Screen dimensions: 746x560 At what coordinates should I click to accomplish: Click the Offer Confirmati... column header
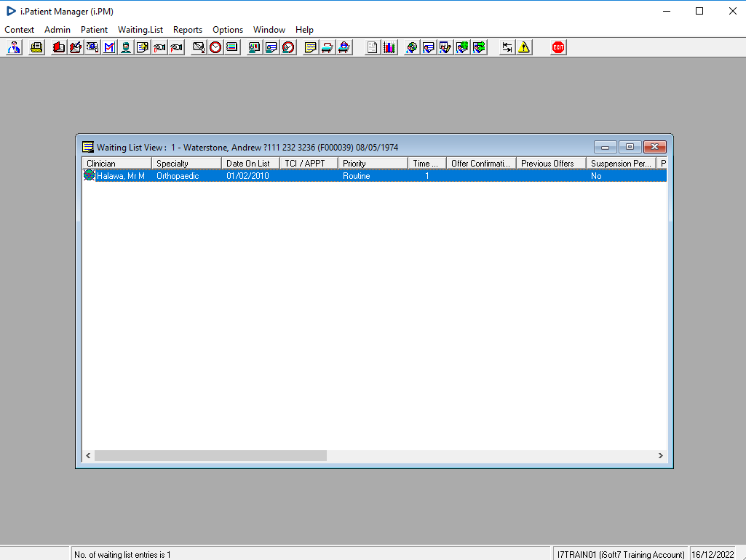(x=481, y=164)
